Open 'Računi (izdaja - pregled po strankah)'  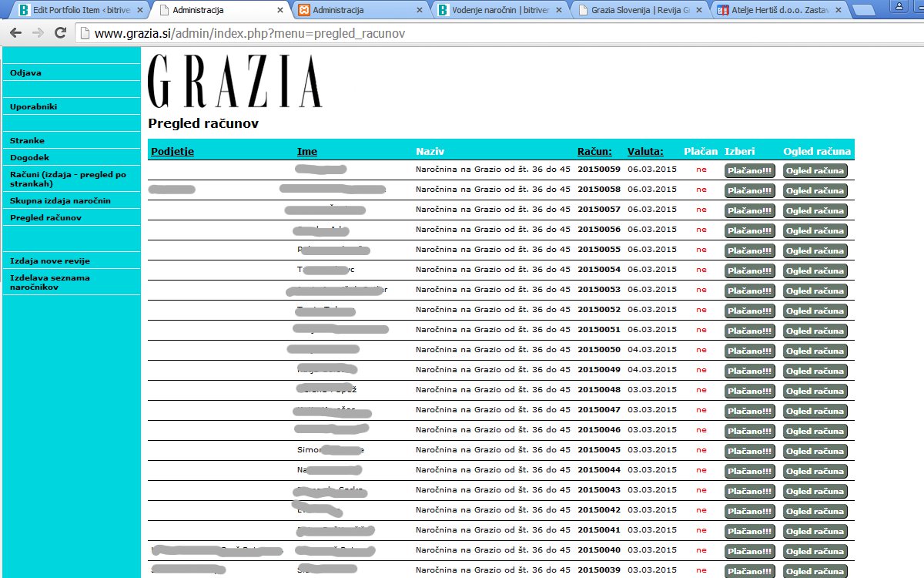68,180
